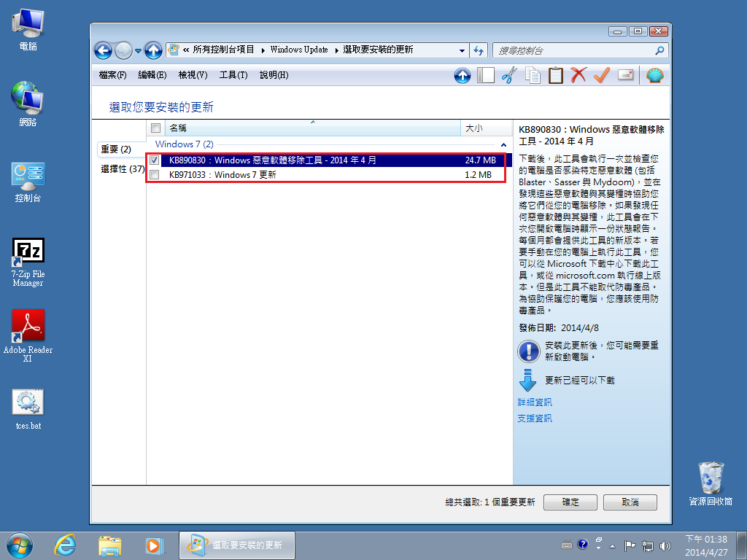Expand the address bar history dropdown

[x=462, y=50]
